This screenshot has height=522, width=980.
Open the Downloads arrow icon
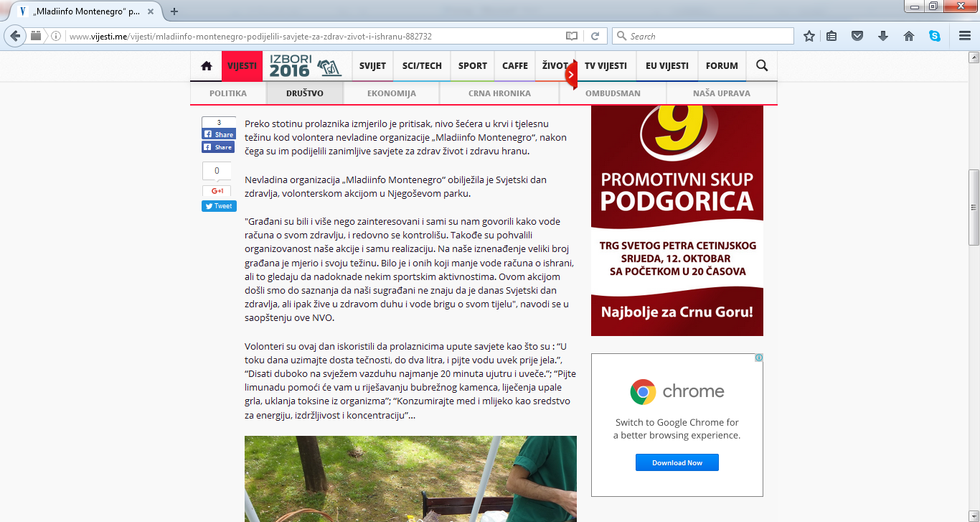pos(883,36)
